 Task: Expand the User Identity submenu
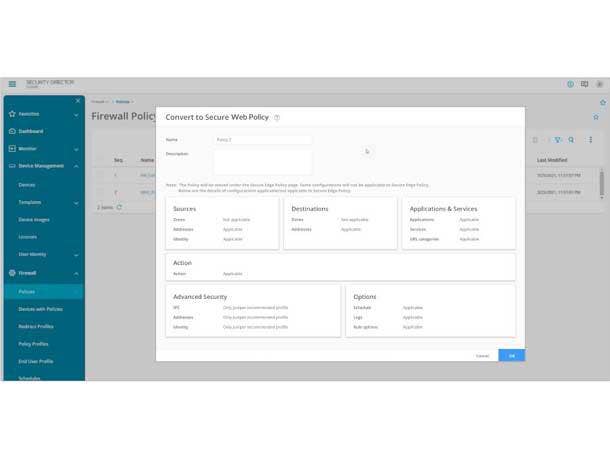click(76, 254)
